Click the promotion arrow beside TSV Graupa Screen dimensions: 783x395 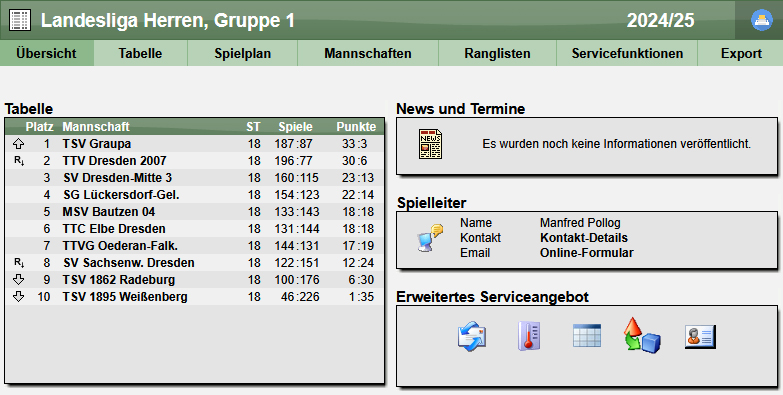click(18, 144)
